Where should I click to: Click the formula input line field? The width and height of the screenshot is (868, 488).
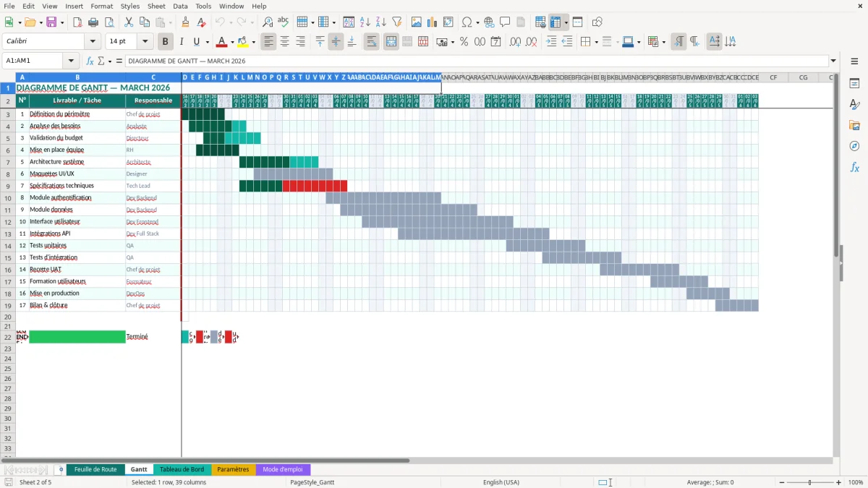(x=476, y=61)
